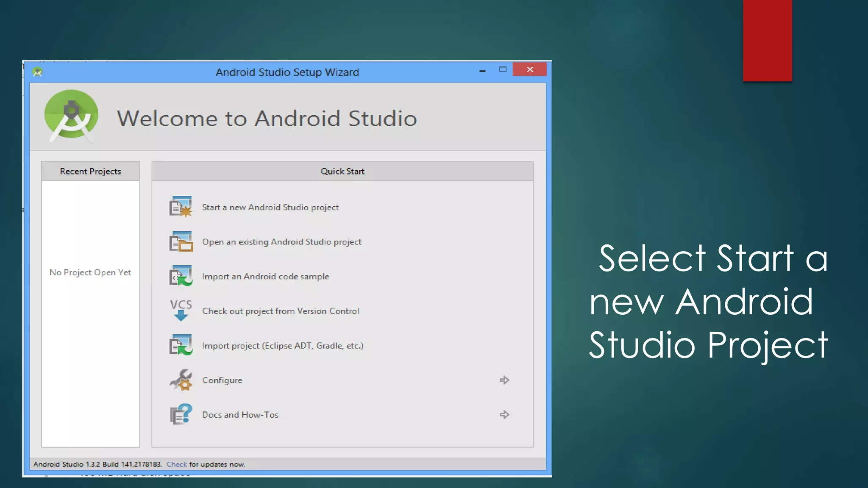Expand the Docs and How-Tos arrow
This screenshot has height=488, width=868.
tap(504, 415)
